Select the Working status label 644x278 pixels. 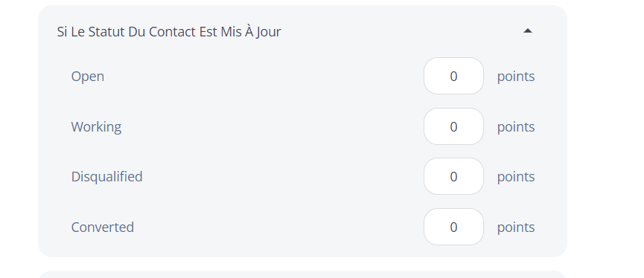pyautogui.click(x=96, y=127)
